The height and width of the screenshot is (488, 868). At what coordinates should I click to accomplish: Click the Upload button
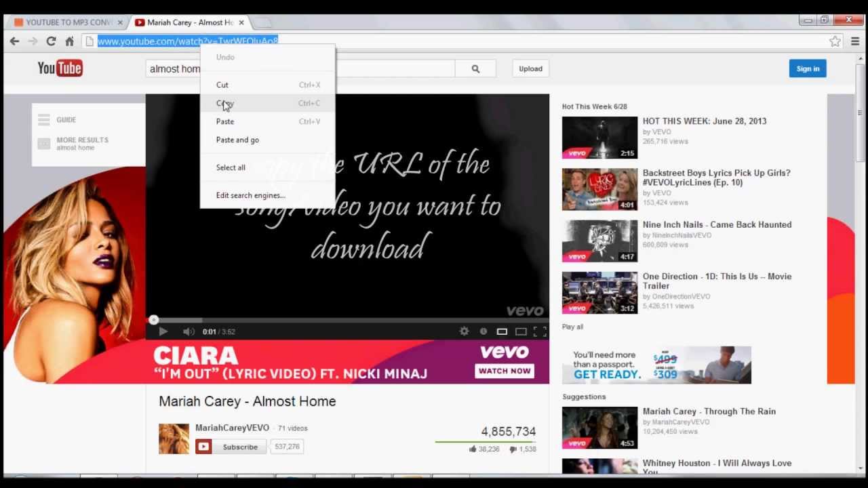pyautogui.click(x=530, y=68)
